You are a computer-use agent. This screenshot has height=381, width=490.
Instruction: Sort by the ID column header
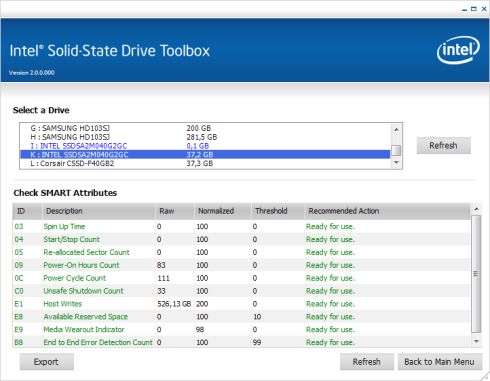click(x=27, y=211)
